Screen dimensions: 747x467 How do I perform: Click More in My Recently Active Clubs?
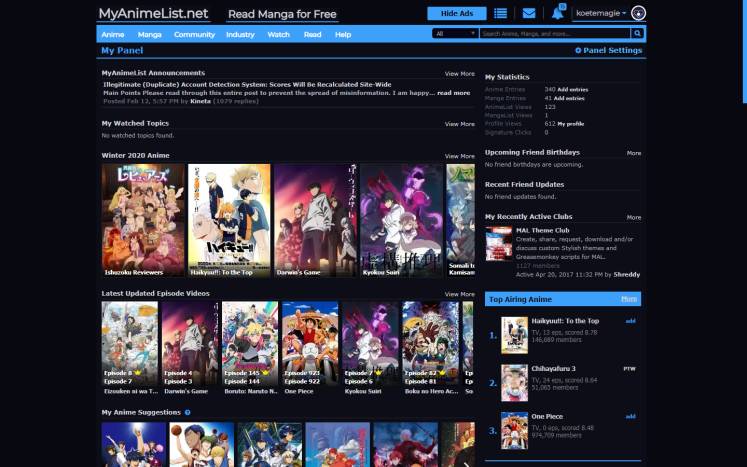(x=634, y=218)
